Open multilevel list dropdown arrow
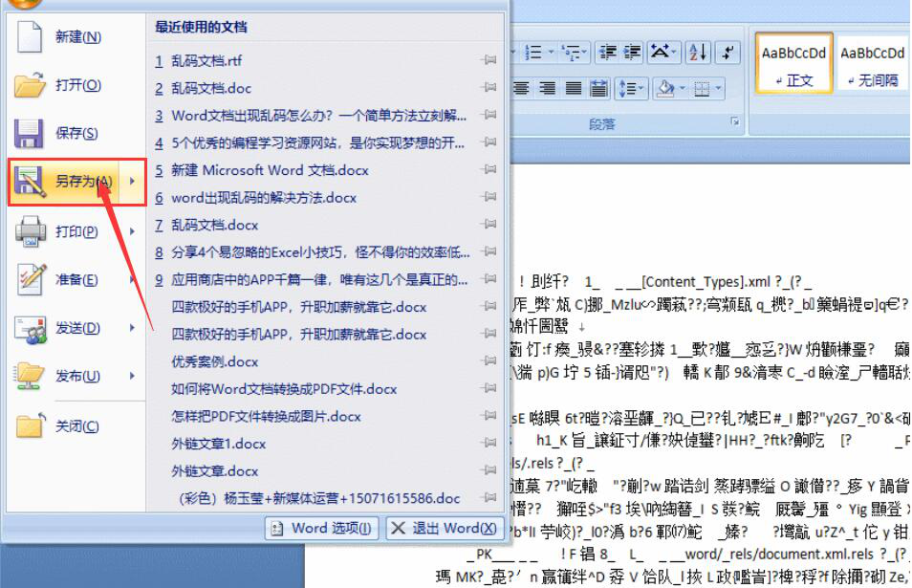Viewport: 912px width, 588px height. [584, 53]
